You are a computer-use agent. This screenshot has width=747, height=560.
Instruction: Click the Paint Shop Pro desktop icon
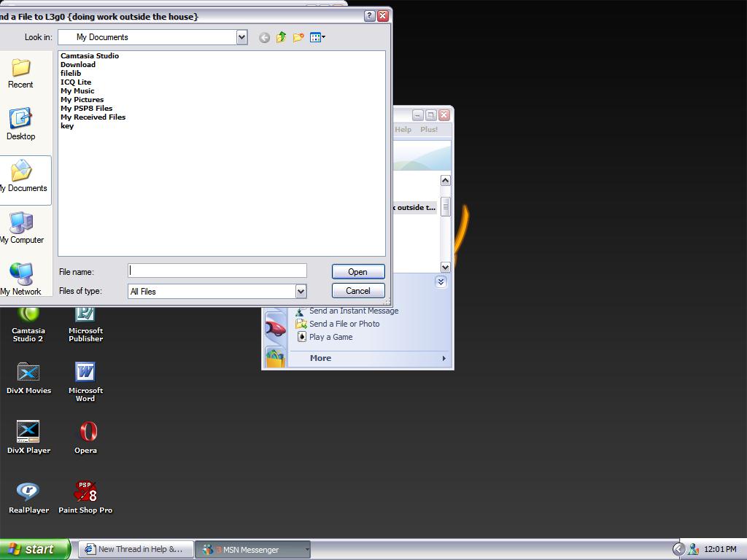[85, 496]
